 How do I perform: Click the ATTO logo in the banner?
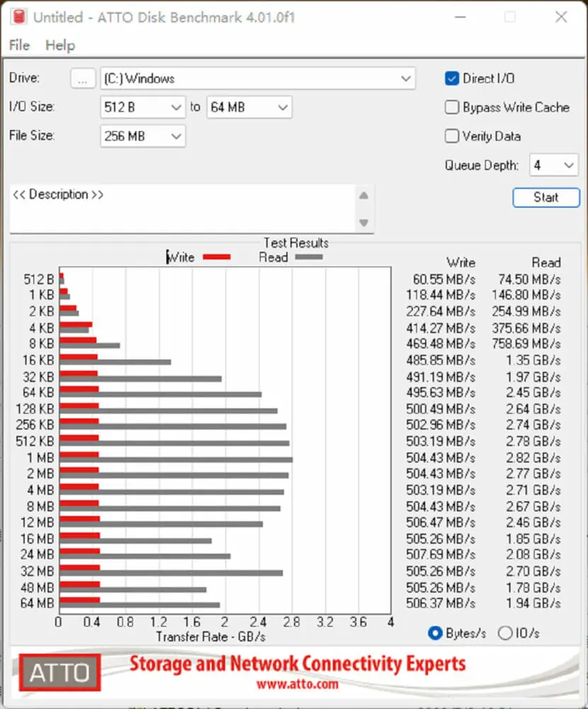(60, 672)
